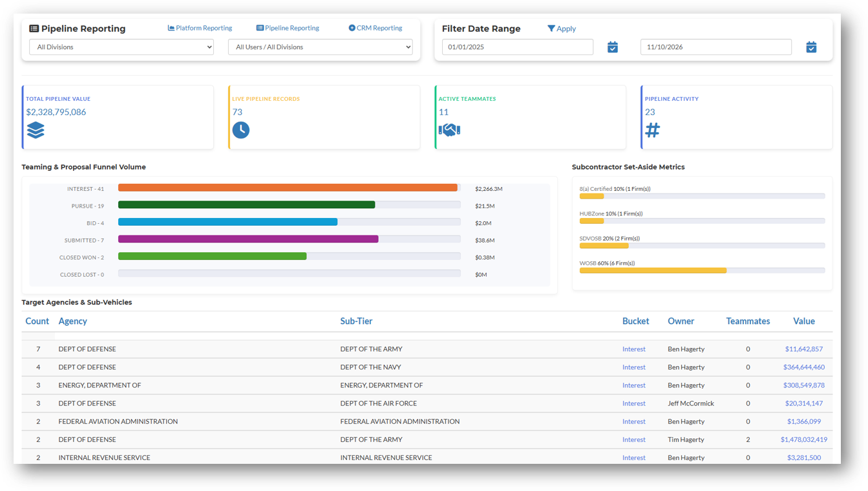
Task: Click the Pipeline Activity hashtag icon
Action: (x=653, y=130)
